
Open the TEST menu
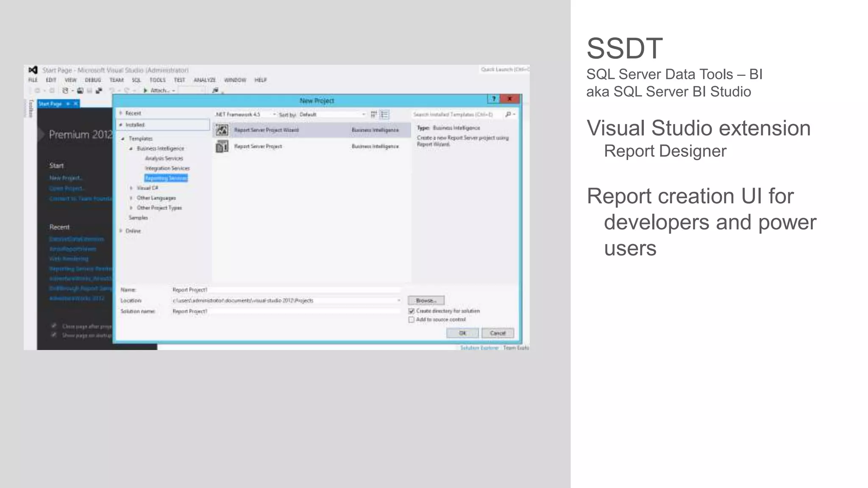[x=180, y=80]
